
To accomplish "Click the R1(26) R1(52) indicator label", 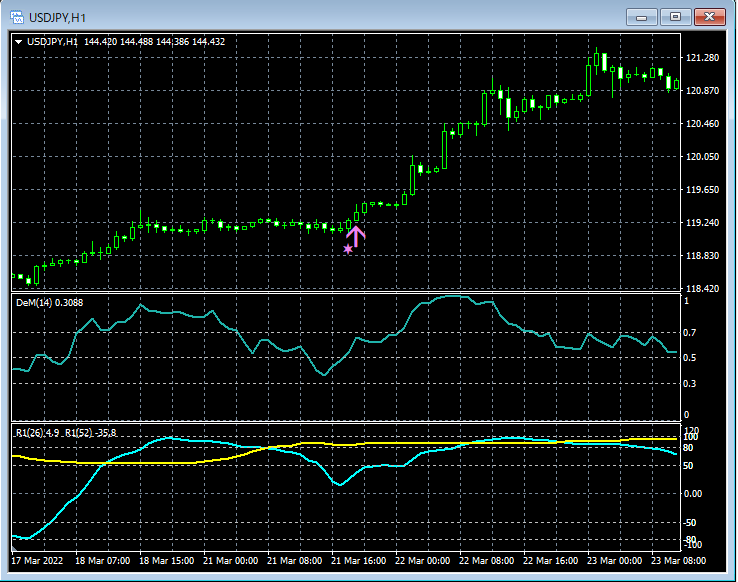I will [66, 432].
